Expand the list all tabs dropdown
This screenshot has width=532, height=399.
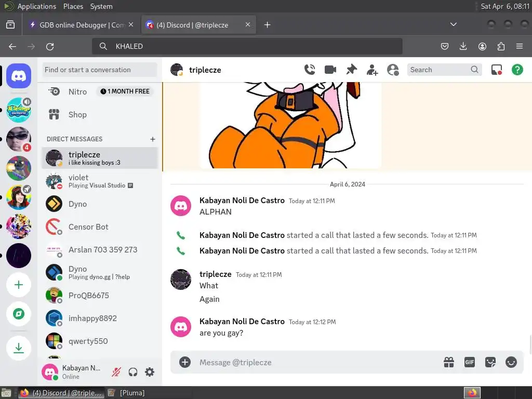(x=453, y=24)
